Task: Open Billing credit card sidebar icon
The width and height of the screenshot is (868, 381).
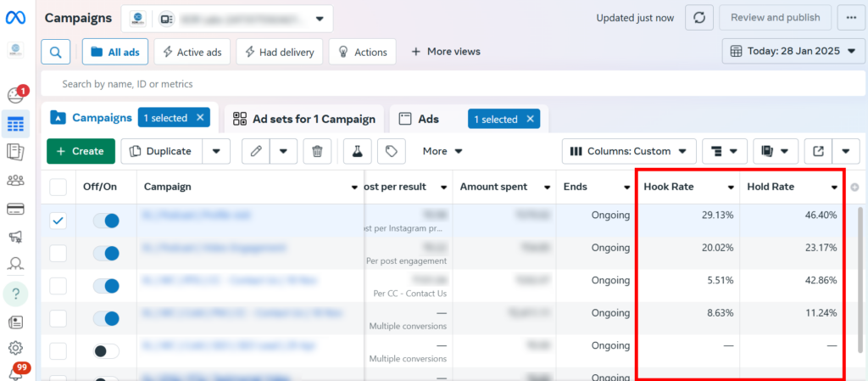Action: click(x=15, y=209)
